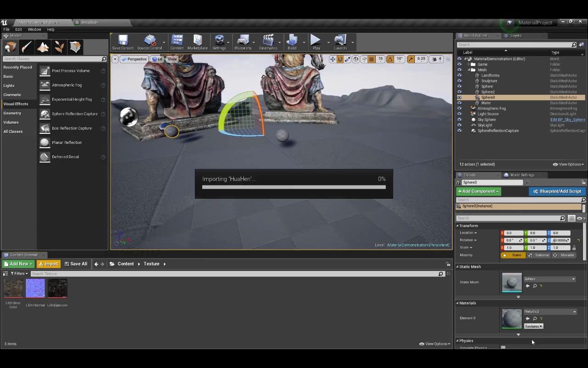Click Edit BP_Sky_Sphere link
The image size is (588, 368).
[x=568, y=120]
